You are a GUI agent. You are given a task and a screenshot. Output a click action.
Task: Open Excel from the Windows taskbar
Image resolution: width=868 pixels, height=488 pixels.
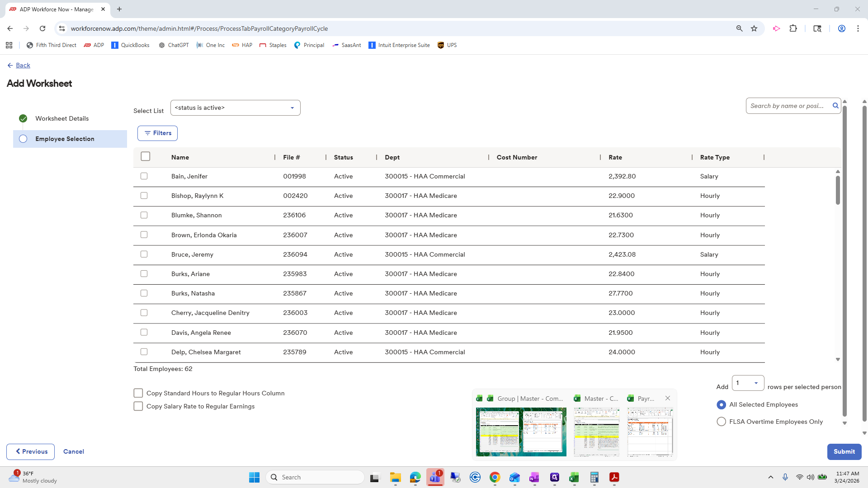[574, 477]
